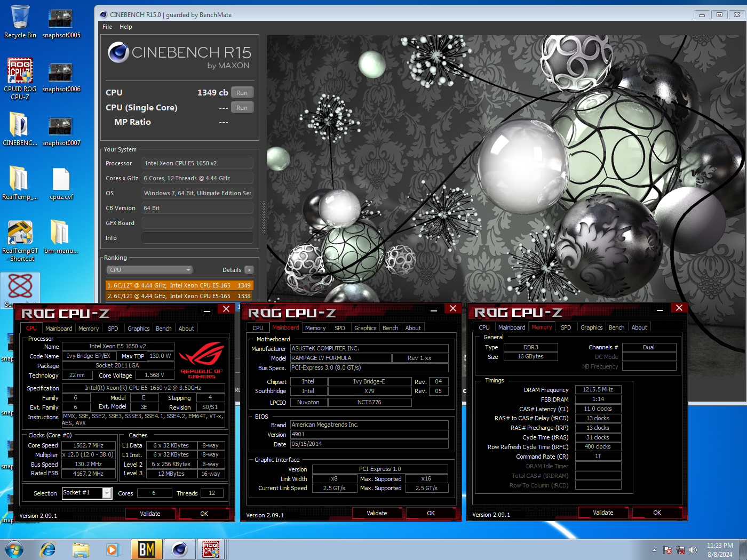747x560 pixels.
Task: Click OK in middle CPU-Z window
Action: pos(431,513)
